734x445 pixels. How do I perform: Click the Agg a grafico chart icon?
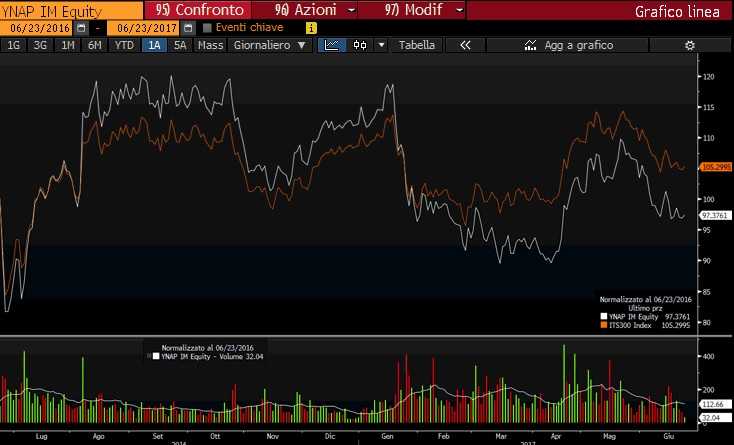point(530,45)
